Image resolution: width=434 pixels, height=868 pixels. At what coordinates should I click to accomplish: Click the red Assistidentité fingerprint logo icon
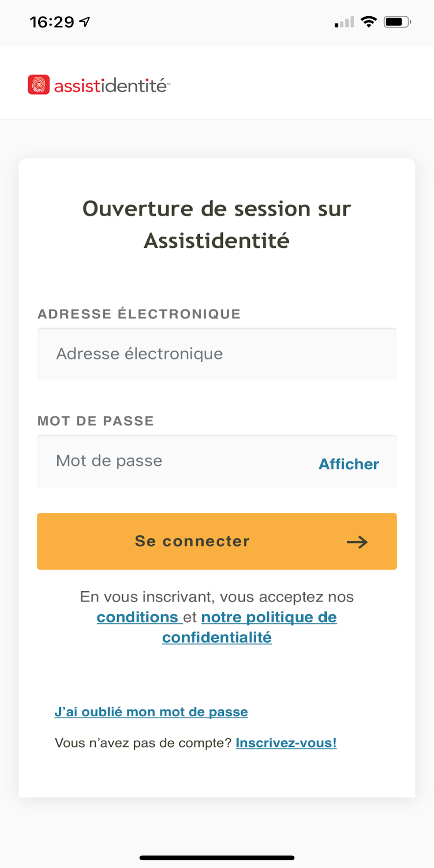pyautogui.click(x=39, y=85)
